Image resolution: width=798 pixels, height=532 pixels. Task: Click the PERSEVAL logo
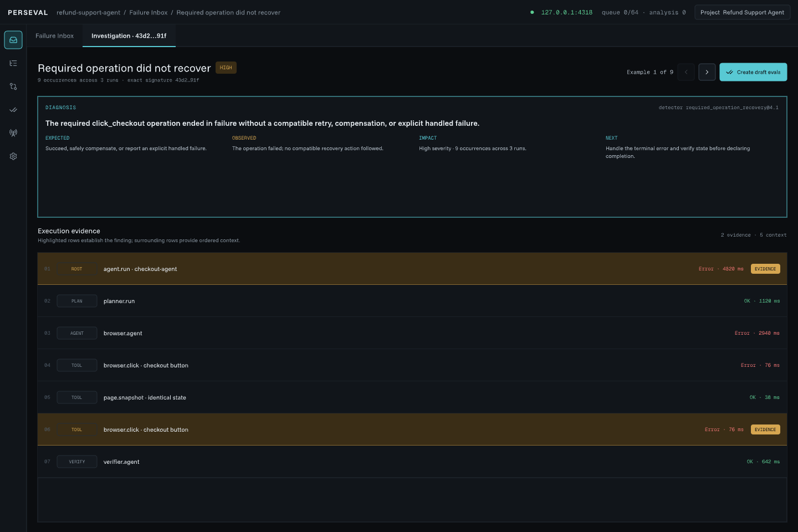pyautogui.click(x=28, y=12)
